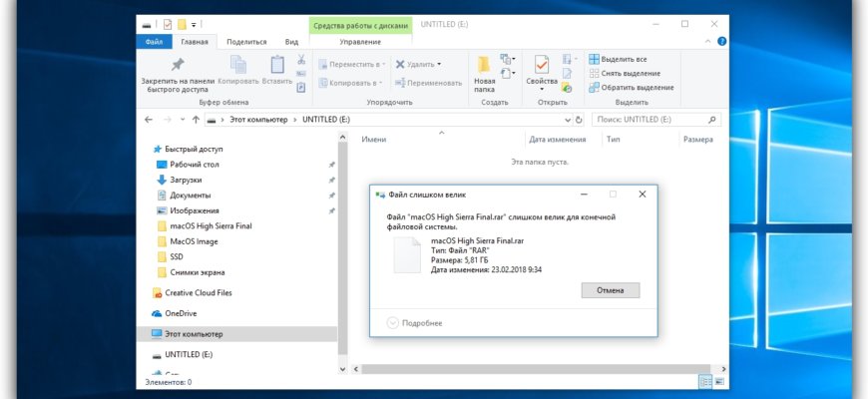The image size is (868, 399).
Task: Click the Cut scissors icon
Action: [301, 59]
